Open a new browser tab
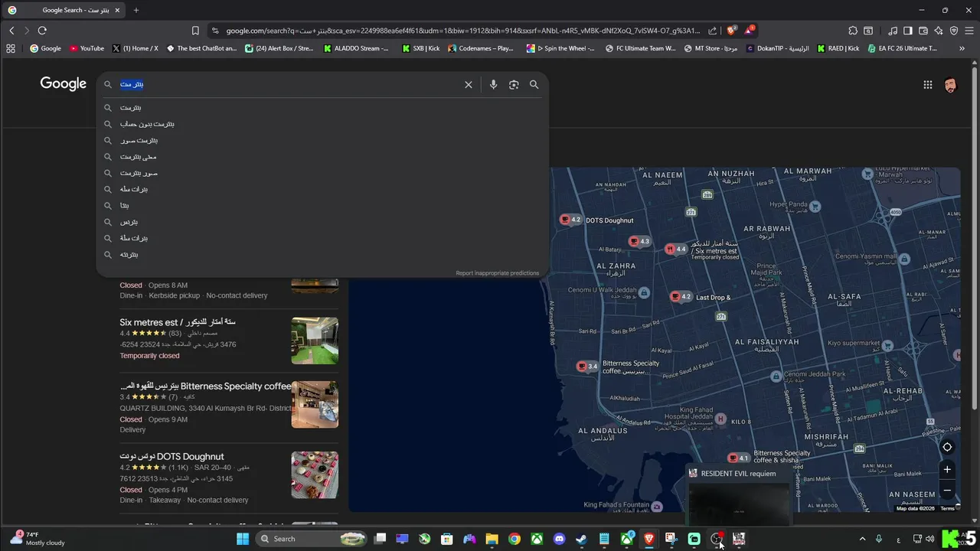Image resolution: width=980 pixels, height=551 pixels. [x=136, y=10]
